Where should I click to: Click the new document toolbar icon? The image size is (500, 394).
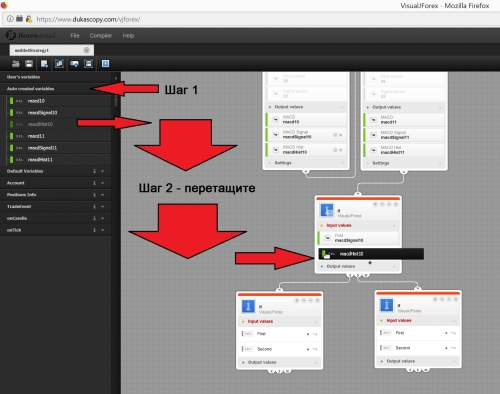point(44,63)
